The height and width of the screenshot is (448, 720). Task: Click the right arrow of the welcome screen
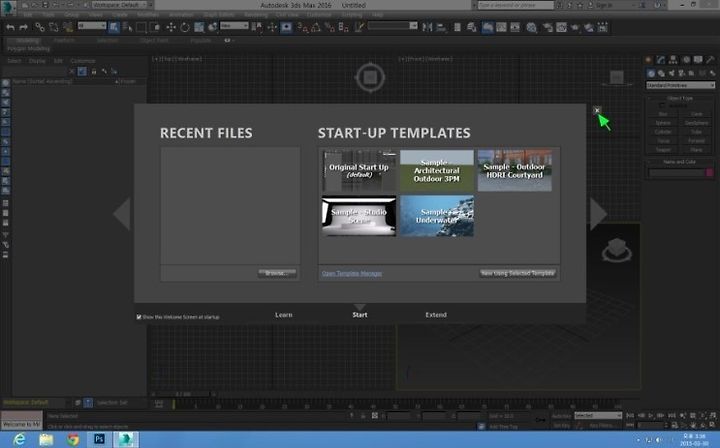point(598,213)
